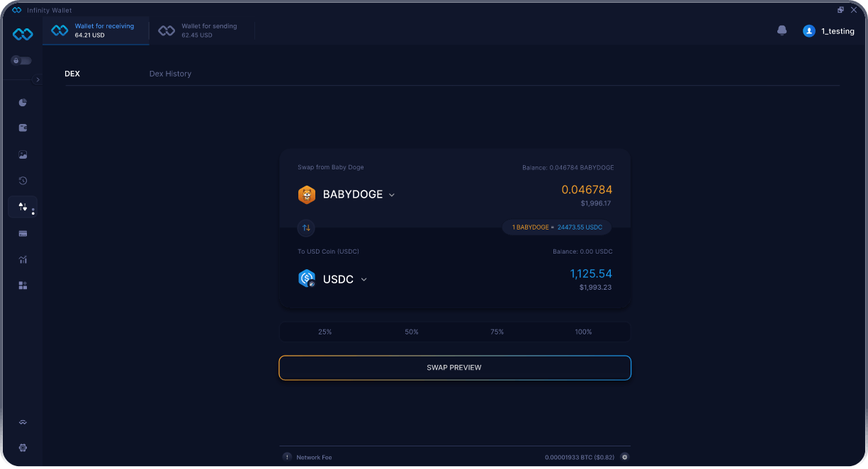Select 100% of balance
868x469 pixels.
[583, 332]
